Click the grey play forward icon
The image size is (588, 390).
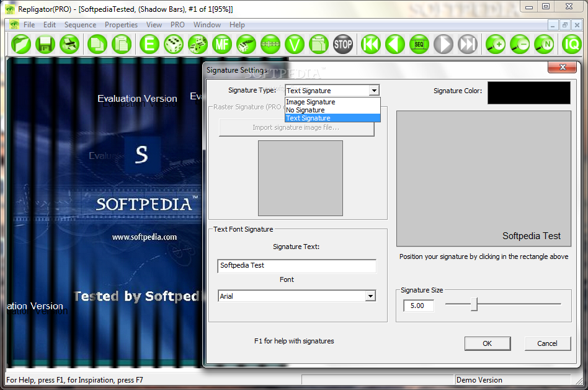tap(443, 44)
